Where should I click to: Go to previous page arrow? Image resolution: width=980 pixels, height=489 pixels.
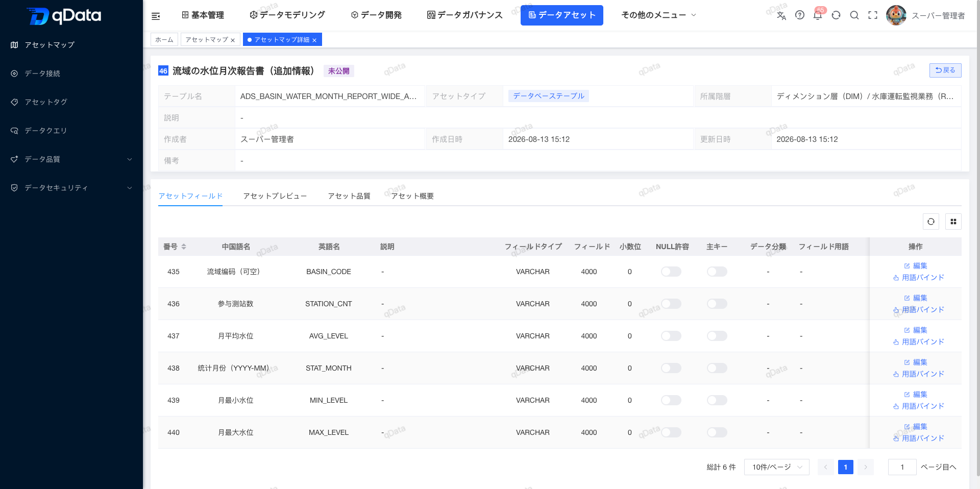(x=825, y=467)
